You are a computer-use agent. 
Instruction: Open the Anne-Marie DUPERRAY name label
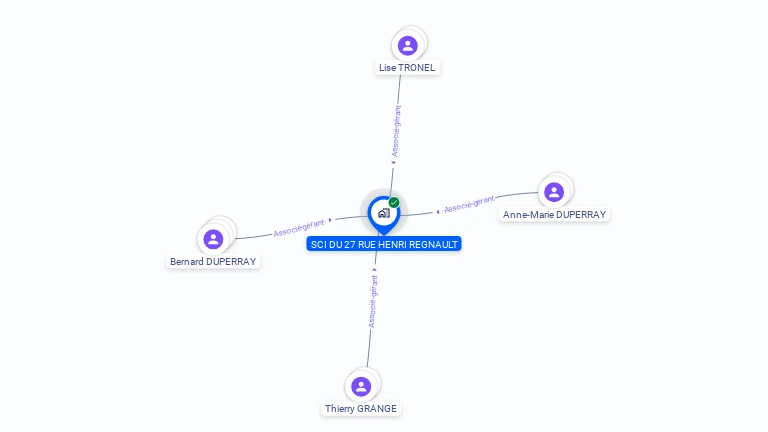point(554,215)
